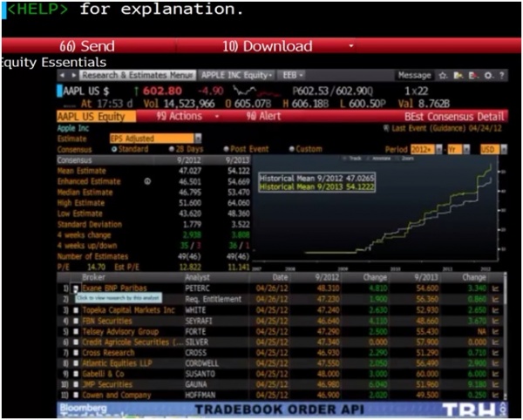Select the 28 Days consensus option
523x420 pixels.
click(172, 149)
